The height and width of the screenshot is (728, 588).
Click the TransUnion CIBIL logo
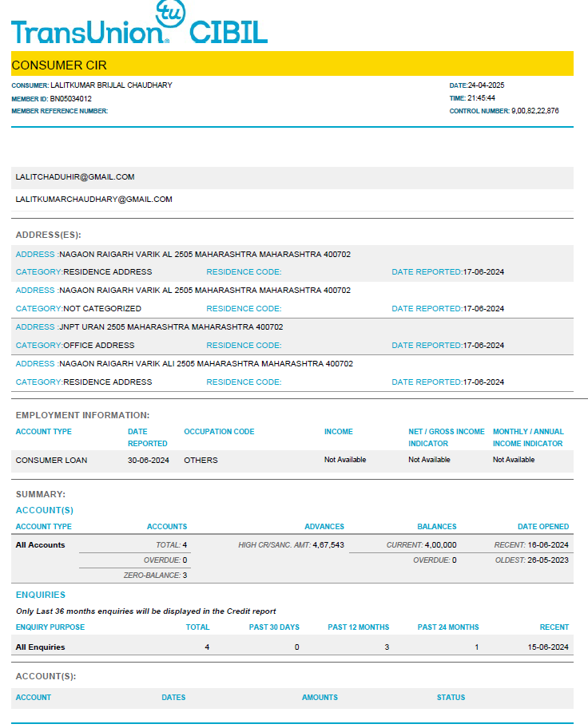140,23
